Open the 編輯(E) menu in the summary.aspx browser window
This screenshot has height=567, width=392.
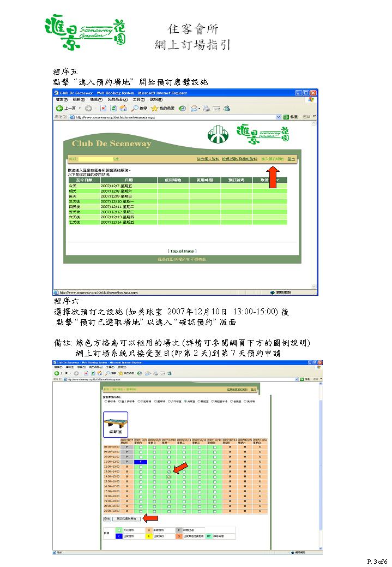79,99
